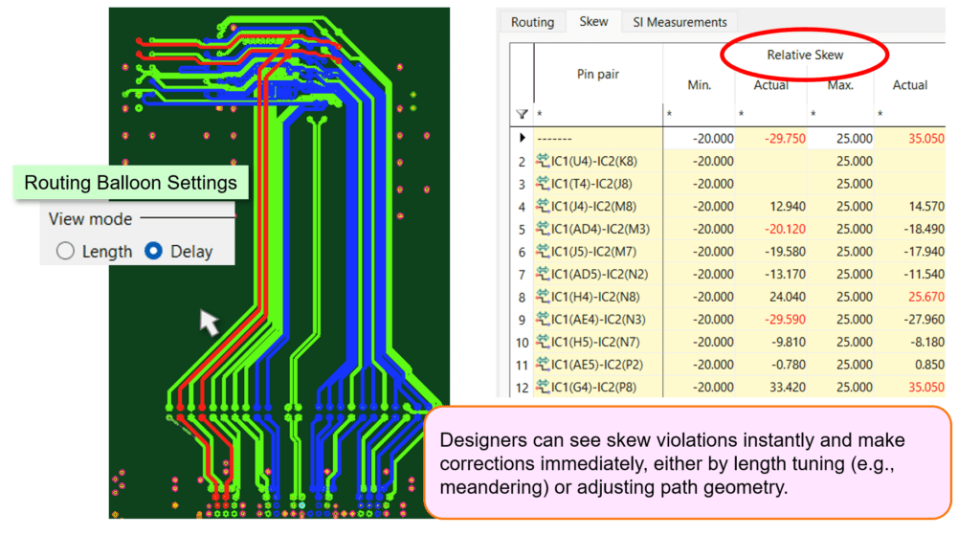
Task: Select the Delay view mode radio button
Action: pyautogui.click(x=153, y=252)
